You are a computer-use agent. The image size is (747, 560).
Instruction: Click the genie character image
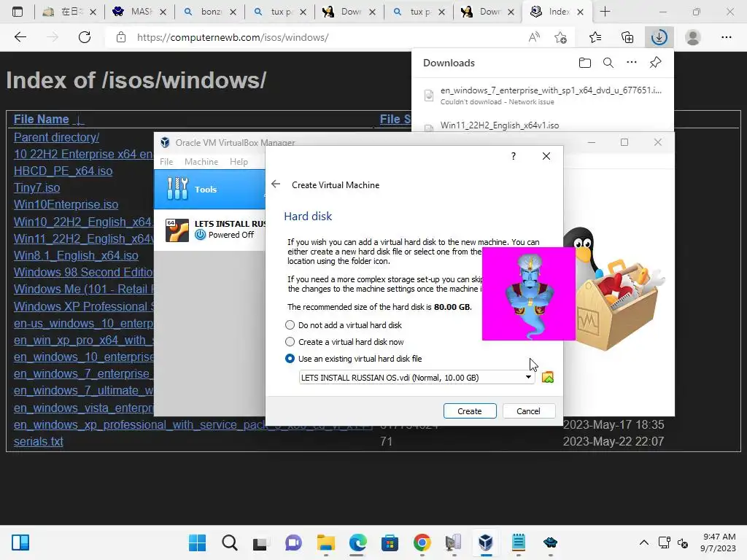click(529, 293)
